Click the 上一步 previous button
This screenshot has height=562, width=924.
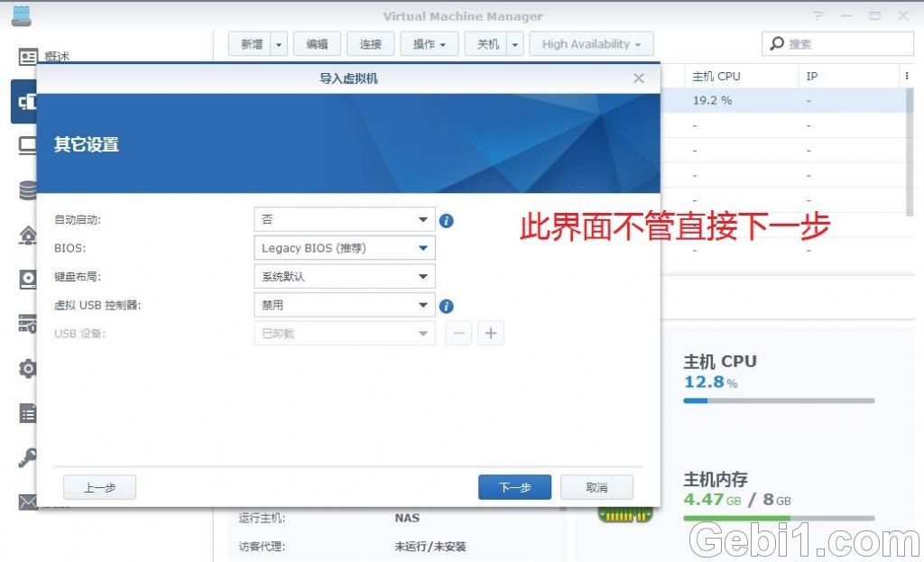tap(99, 487)
